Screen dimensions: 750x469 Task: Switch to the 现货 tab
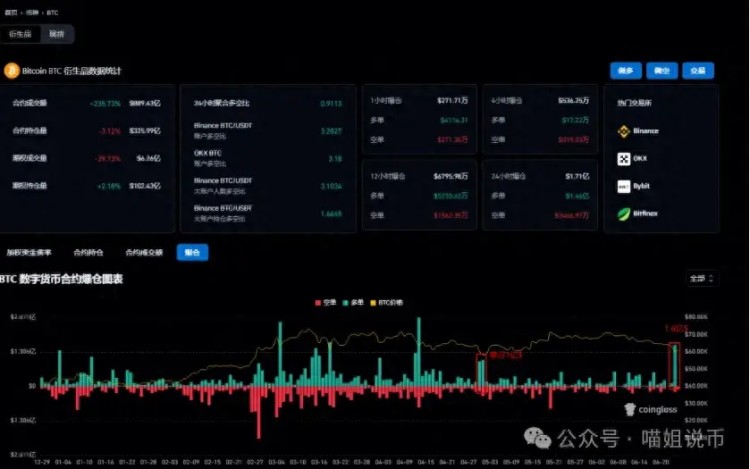click(56, 34)
